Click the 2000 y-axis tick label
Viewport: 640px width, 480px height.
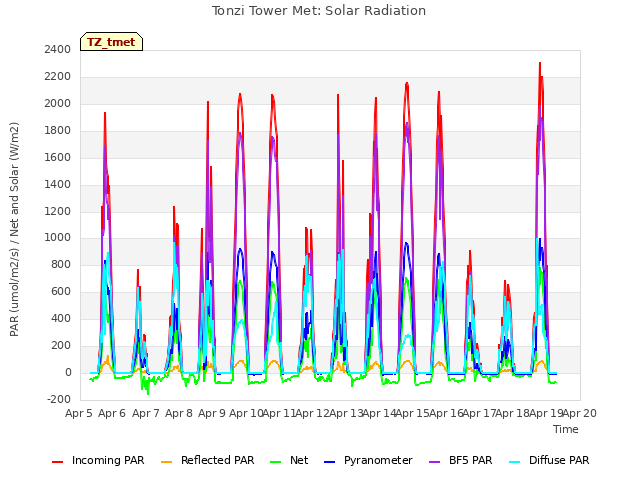[58, 104]
